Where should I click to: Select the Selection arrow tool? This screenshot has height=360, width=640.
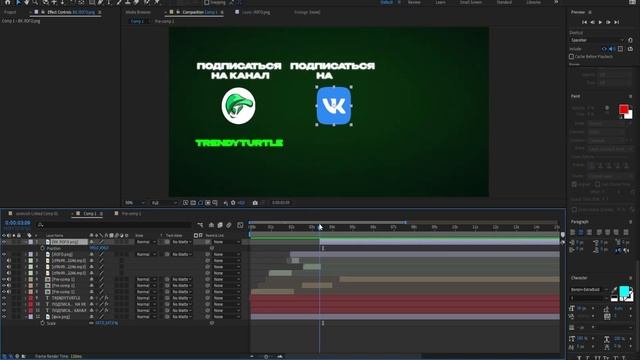[18, 2]
